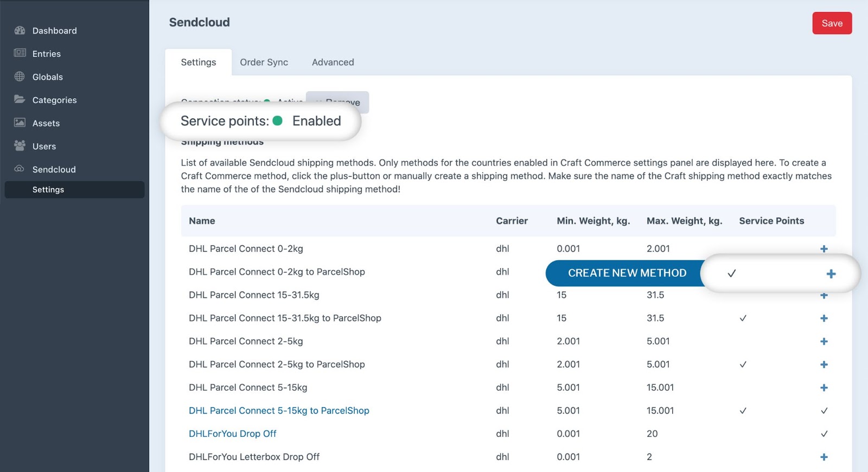This screenshot has height=472, width=868.
Task: Click the CREATE NEW METHOD tooltip
Action: coord(627,273)
